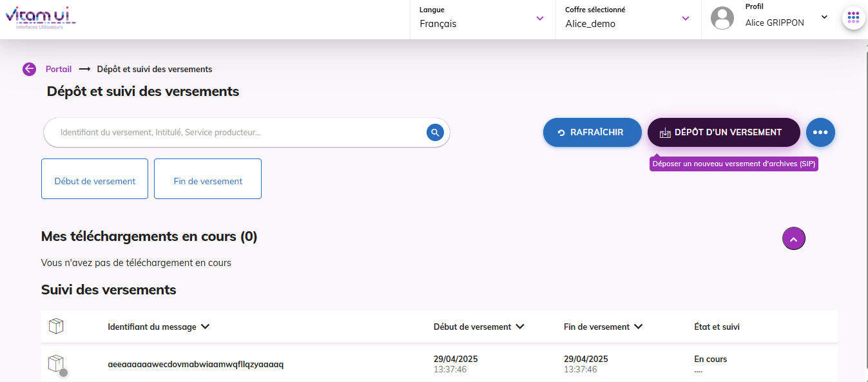Viewport: 868px width, 382px height.
Task: Click the Rafraîchir button
Action: click(592, 132)
